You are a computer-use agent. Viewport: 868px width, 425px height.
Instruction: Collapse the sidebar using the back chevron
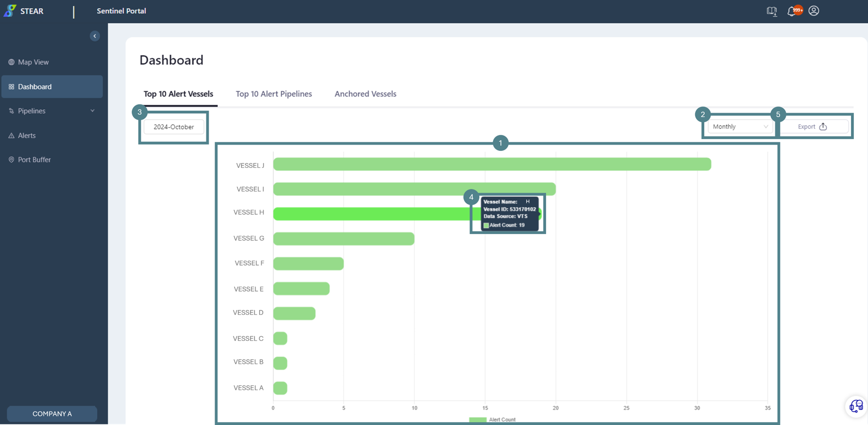coord(95,36)
